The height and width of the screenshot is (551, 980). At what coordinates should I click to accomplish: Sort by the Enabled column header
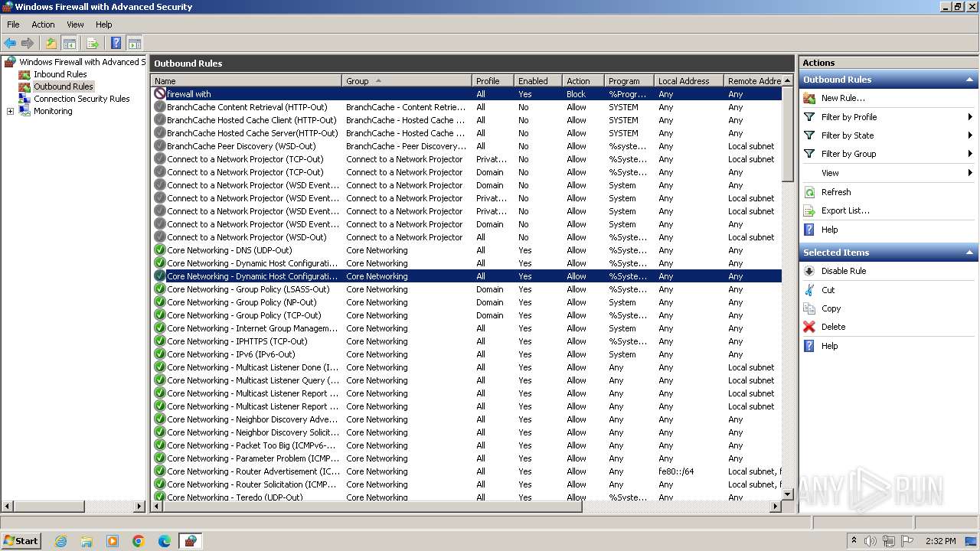(538, 81)
